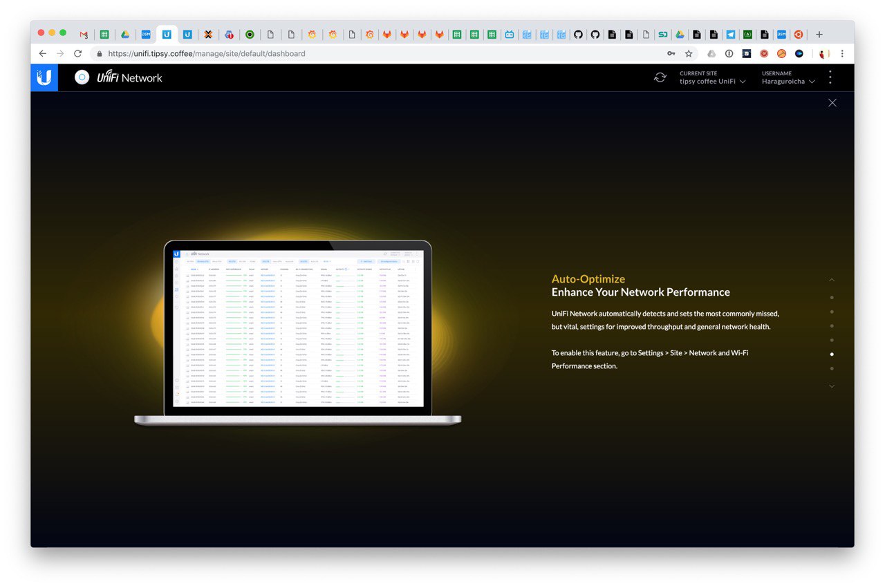This screenshot has height=588, width=885.
Task: Go forward in browser history
Action: (60, 53)
